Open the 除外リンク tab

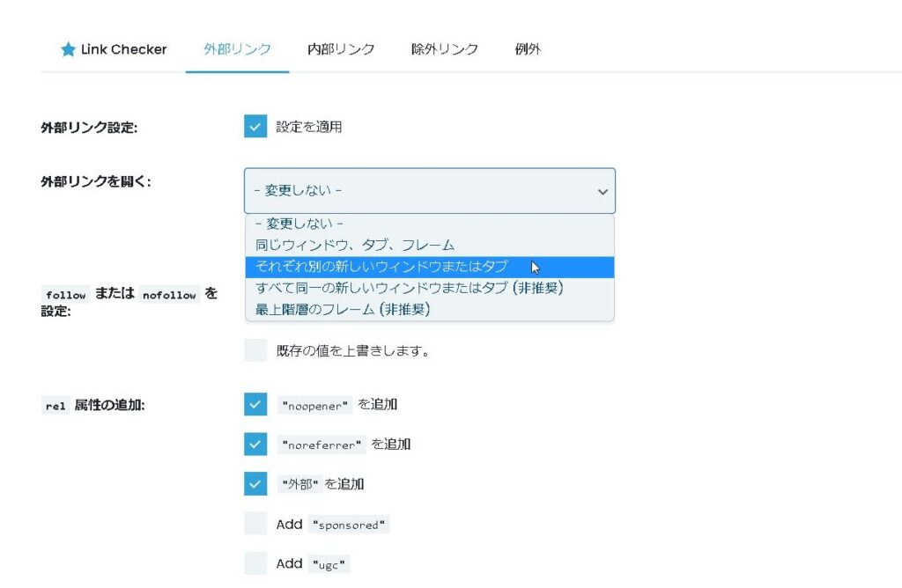[445, 49]
